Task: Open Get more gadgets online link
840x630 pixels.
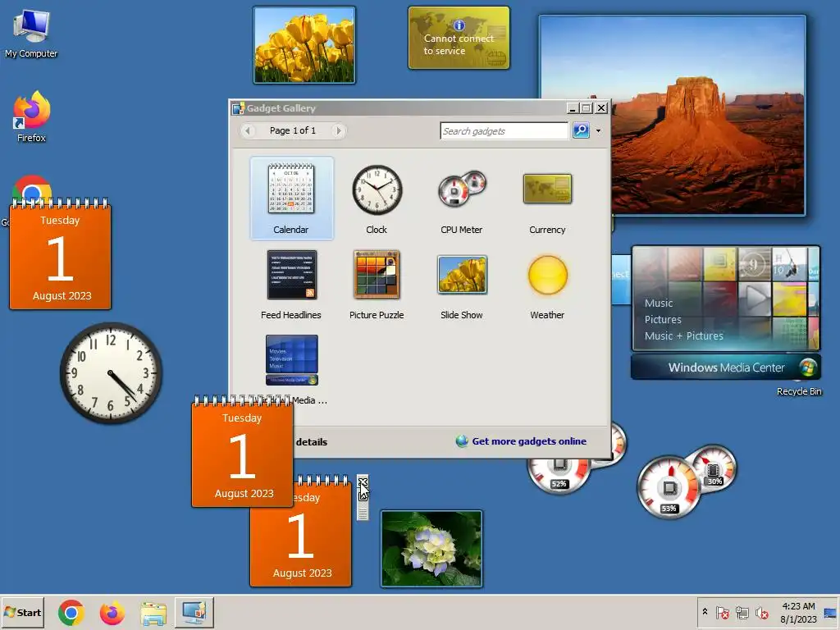Action: [529, 441]
